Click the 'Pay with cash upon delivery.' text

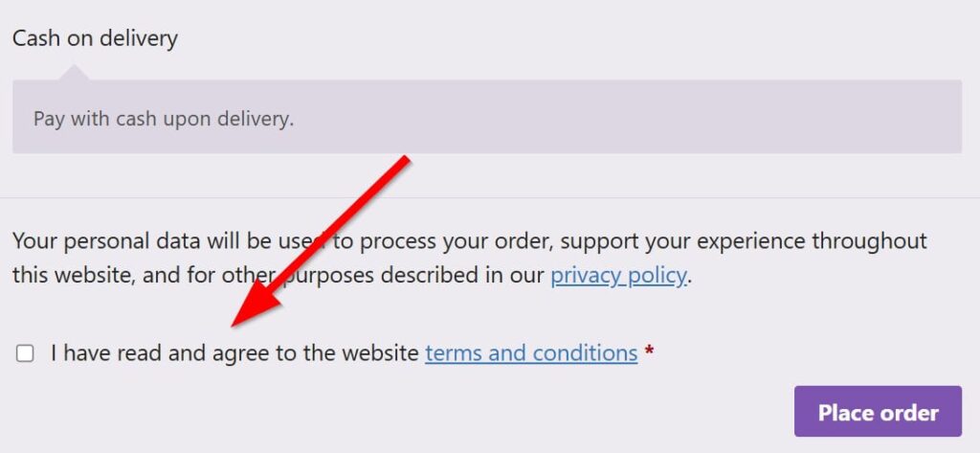(x=164, y=120)
